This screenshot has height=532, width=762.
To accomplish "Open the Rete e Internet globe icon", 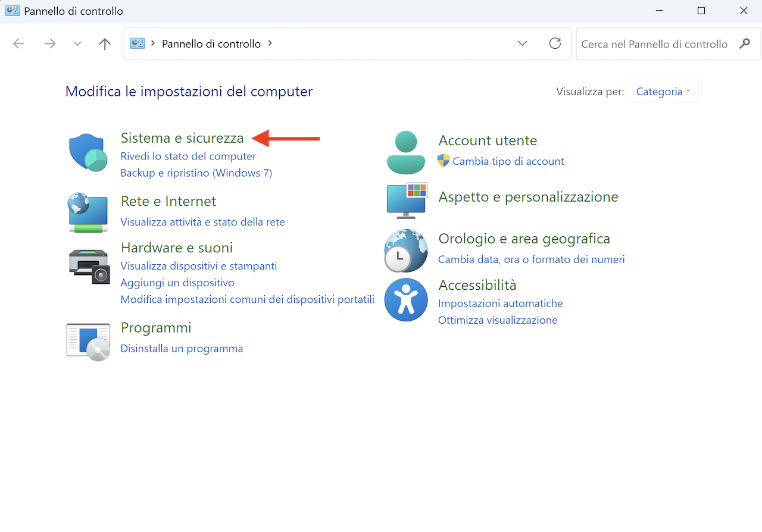I will click(x=88, y=212).
